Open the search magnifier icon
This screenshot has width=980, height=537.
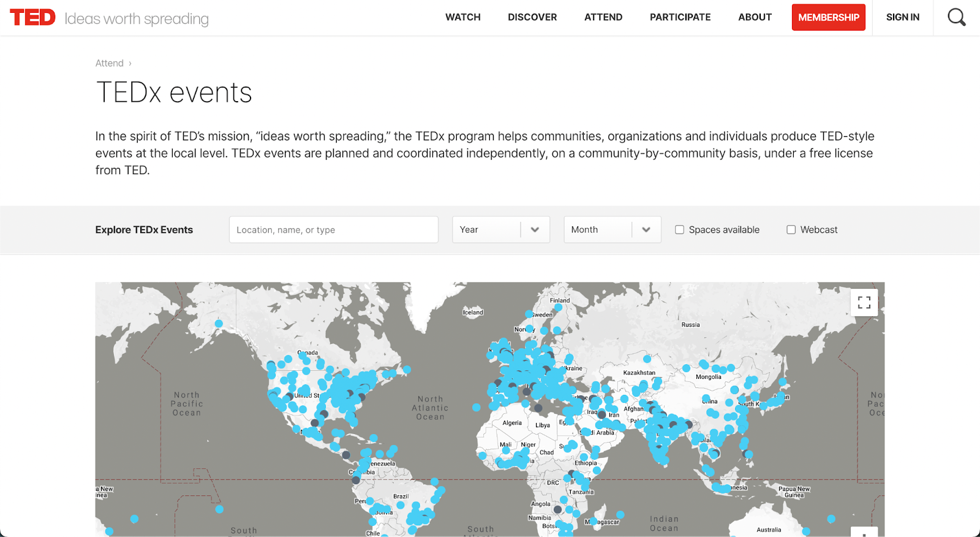tap(956, 17)
